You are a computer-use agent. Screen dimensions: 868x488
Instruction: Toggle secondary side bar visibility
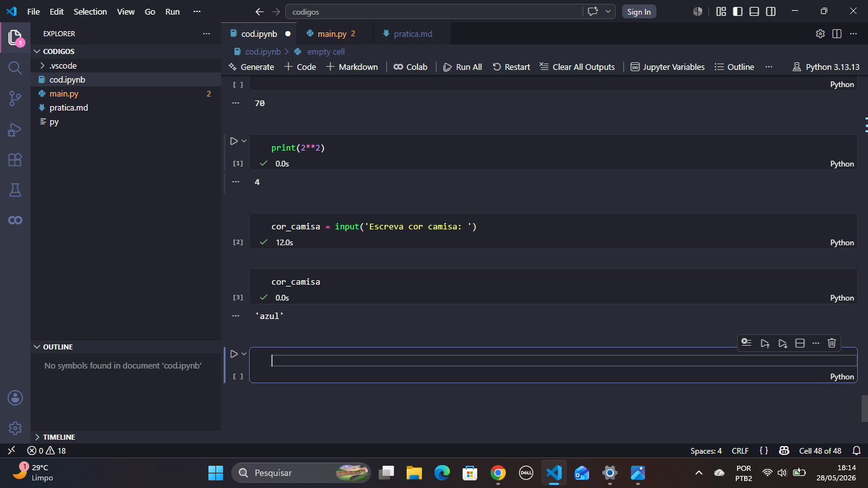click(771, 11)
